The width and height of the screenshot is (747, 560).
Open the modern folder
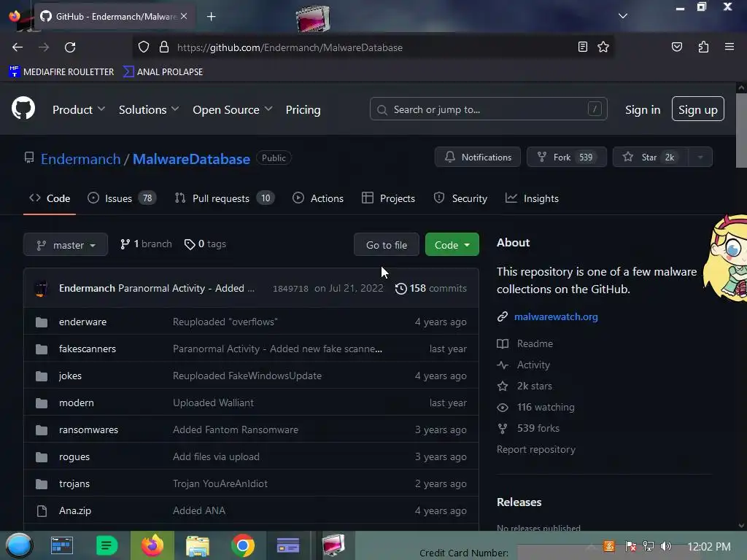click(76, 402)
